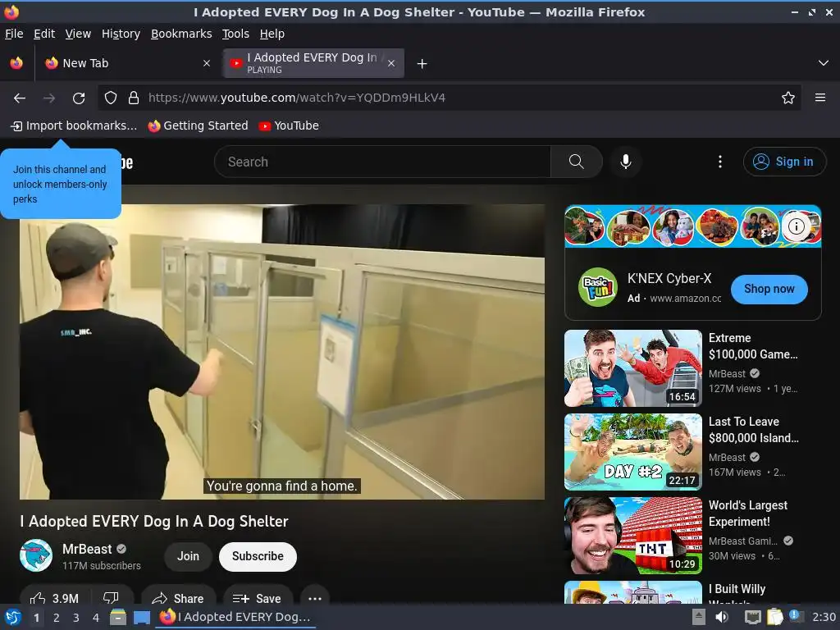Open World's Largest Experiment thumbnail

633,536
